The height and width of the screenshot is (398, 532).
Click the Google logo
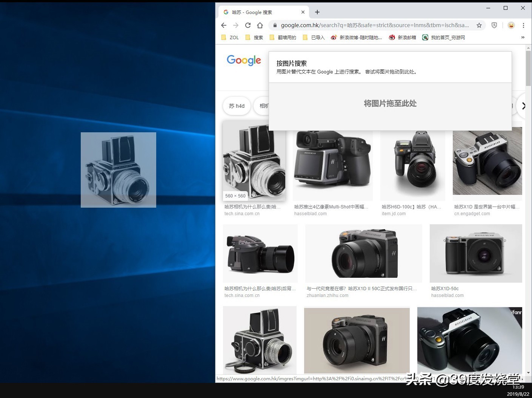point(244,60)
